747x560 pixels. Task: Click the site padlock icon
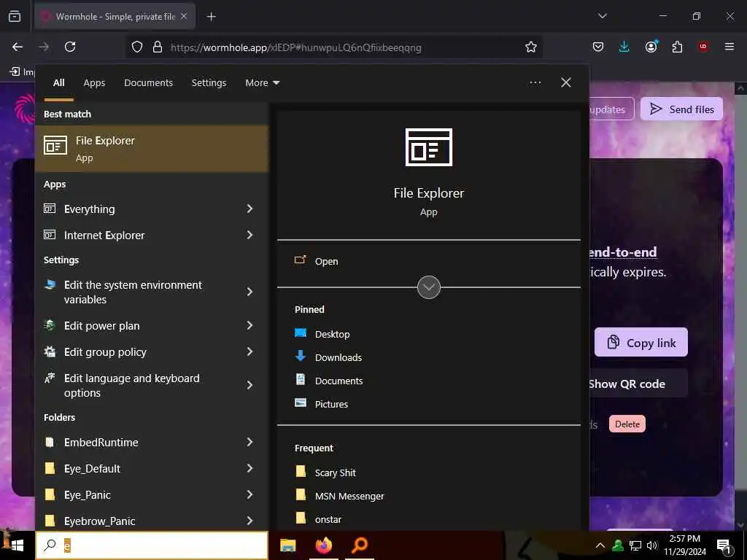(158, 47)
